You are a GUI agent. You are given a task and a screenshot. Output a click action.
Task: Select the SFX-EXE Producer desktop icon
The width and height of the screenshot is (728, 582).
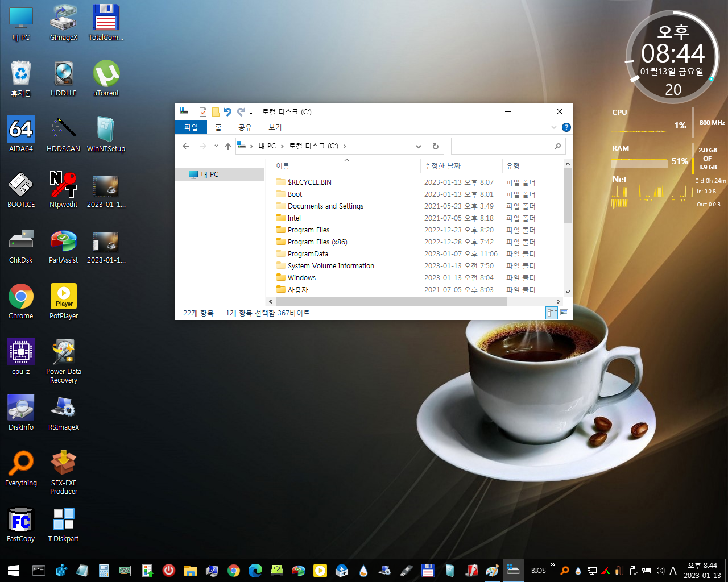[64, 473]
